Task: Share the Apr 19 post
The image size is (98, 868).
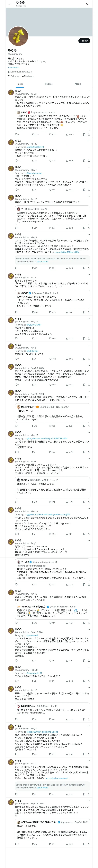Action: (89, 161)
